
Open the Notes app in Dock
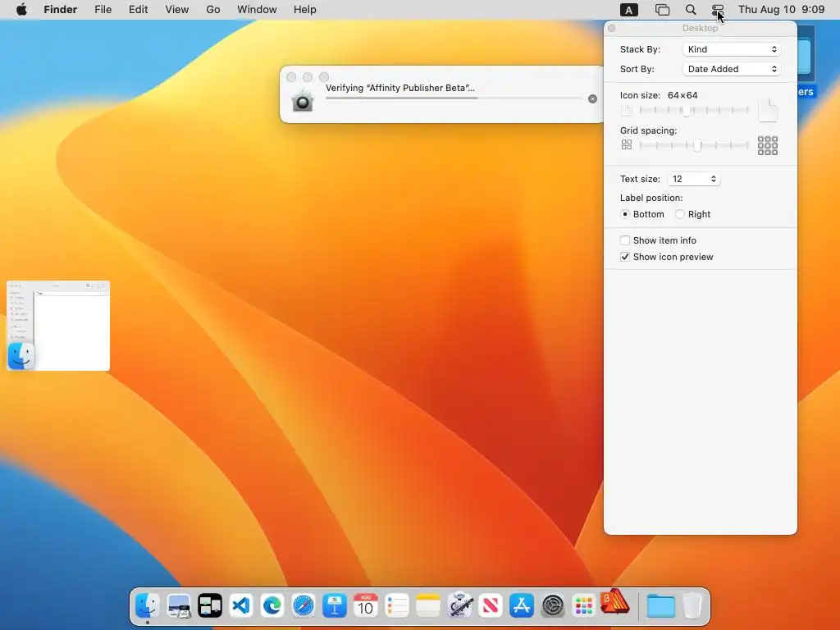pos(428,606)
